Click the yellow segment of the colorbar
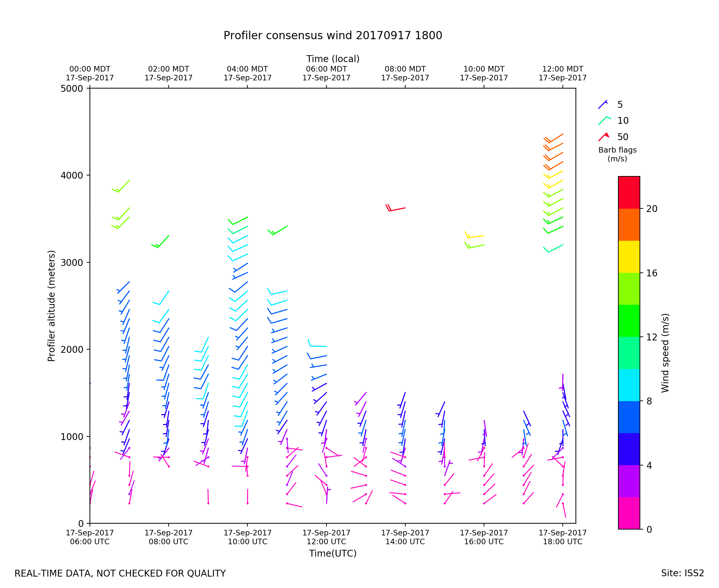 click(629, 256)
